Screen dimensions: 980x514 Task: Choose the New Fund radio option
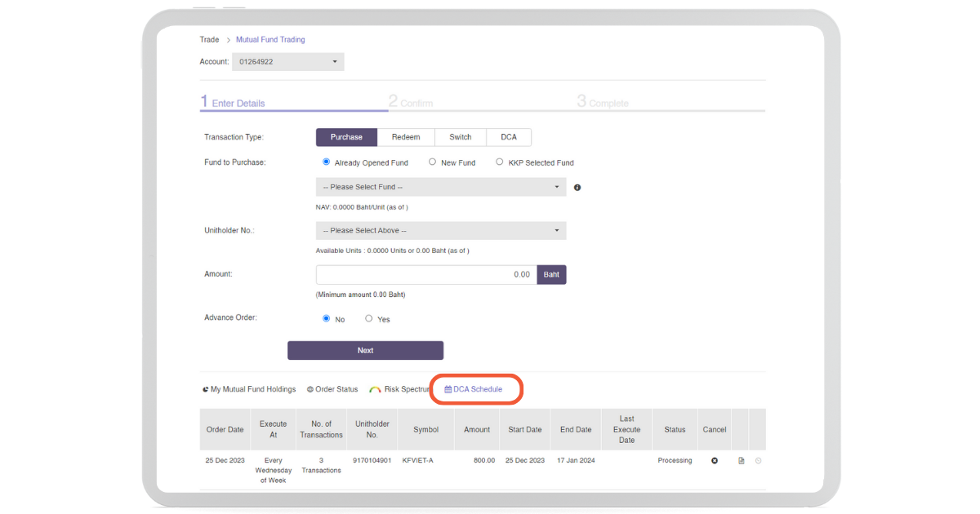[433, 162]
